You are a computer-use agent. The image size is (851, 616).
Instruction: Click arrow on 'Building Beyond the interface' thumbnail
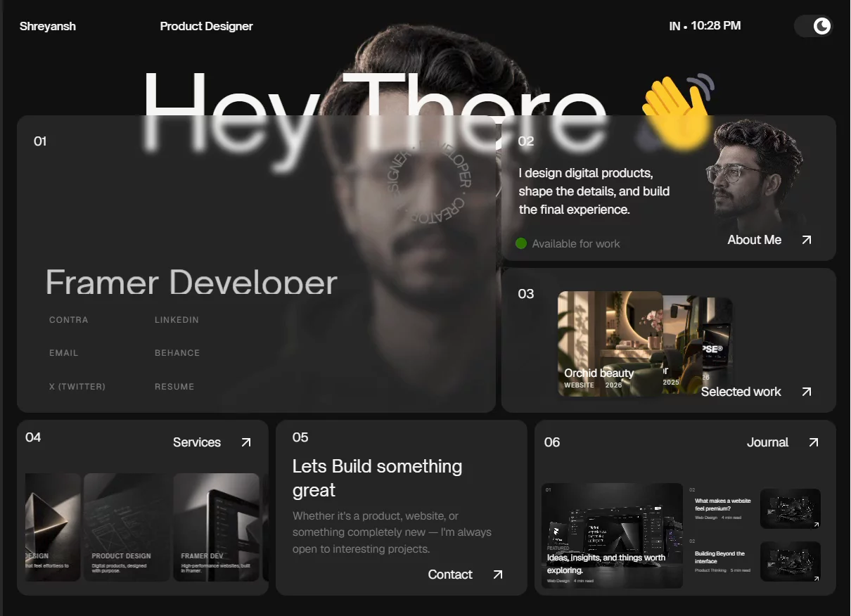[816, 578]
